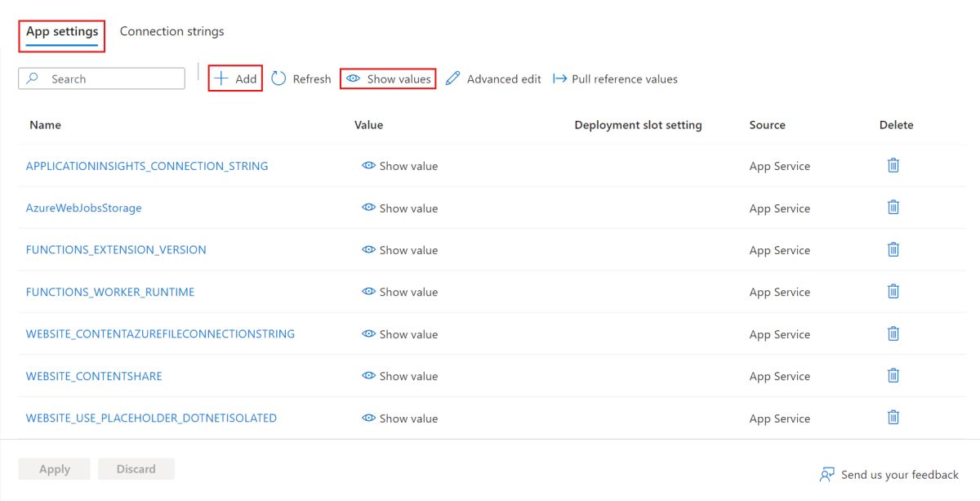Click the Apply button
This screenshot has height=501, width=980.
click(x=54, y=468)
